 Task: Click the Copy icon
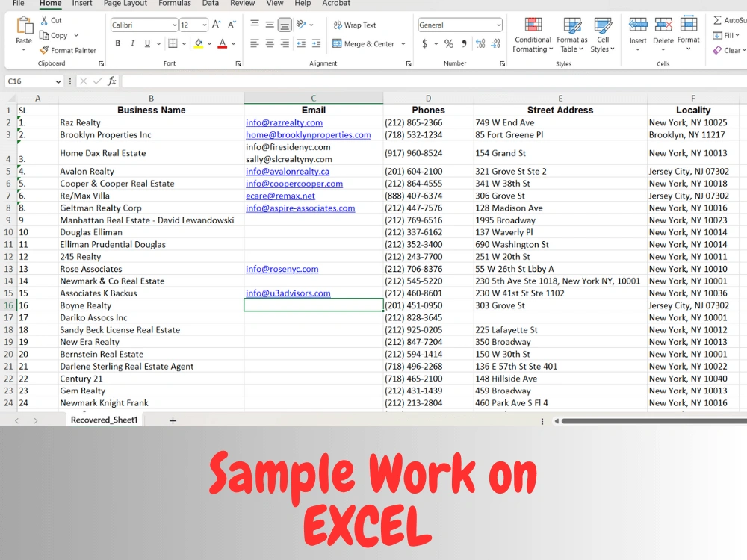[44, 35]
